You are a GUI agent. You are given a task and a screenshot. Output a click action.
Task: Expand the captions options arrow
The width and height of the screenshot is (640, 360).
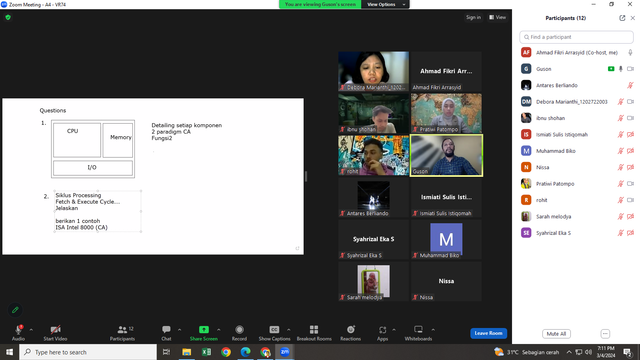pos(289,330)
